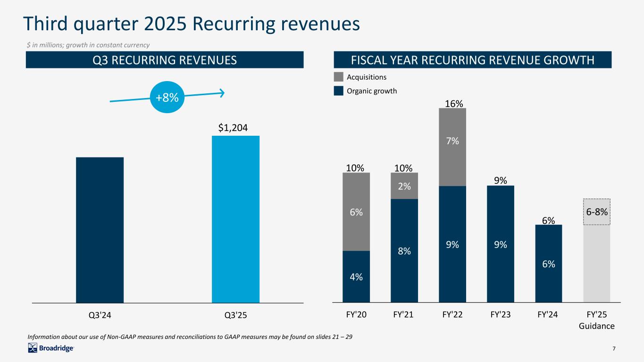
Task: Click FY'21 gray 2% acquisitions segment
Action: tap(404, 186)
